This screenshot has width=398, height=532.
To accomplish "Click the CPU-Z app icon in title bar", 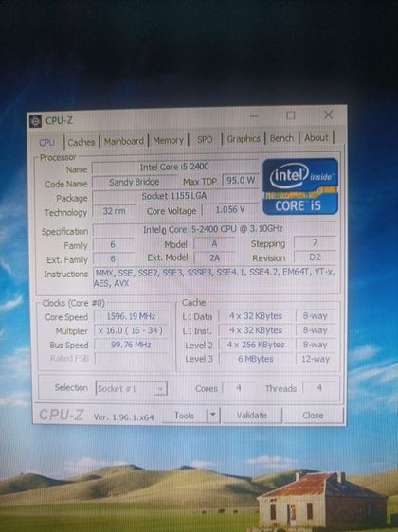I will 35,121.
